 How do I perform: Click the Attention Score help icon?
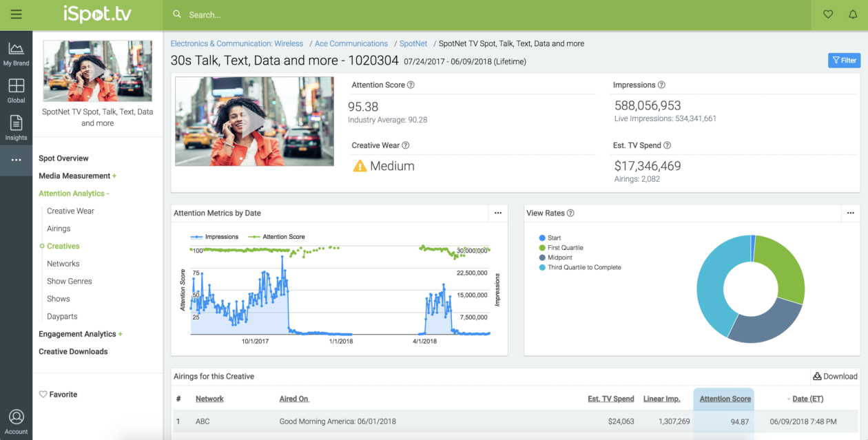[411, 85]
